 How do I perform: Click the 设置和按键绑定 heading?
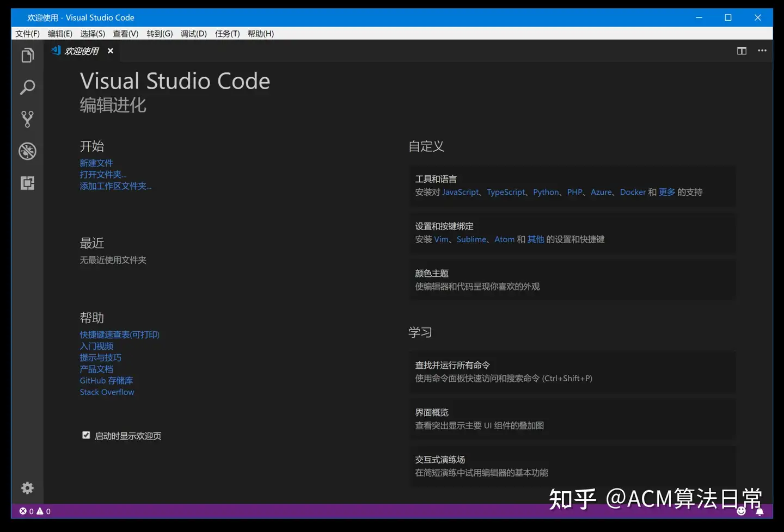444,226
